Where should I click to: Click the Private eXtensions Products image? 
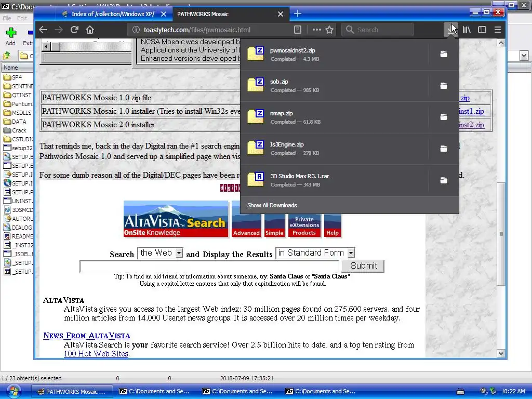tap(304, 225)
